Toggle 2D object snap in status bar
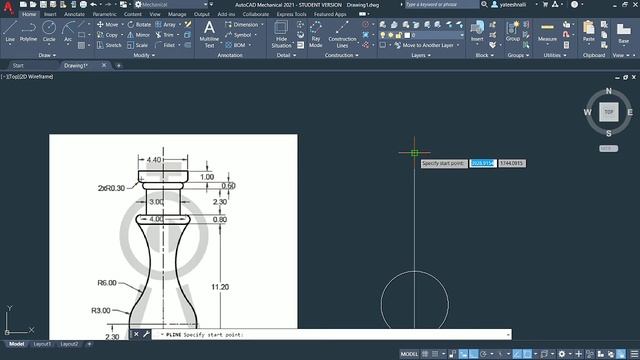 click(x=527, y=354)
